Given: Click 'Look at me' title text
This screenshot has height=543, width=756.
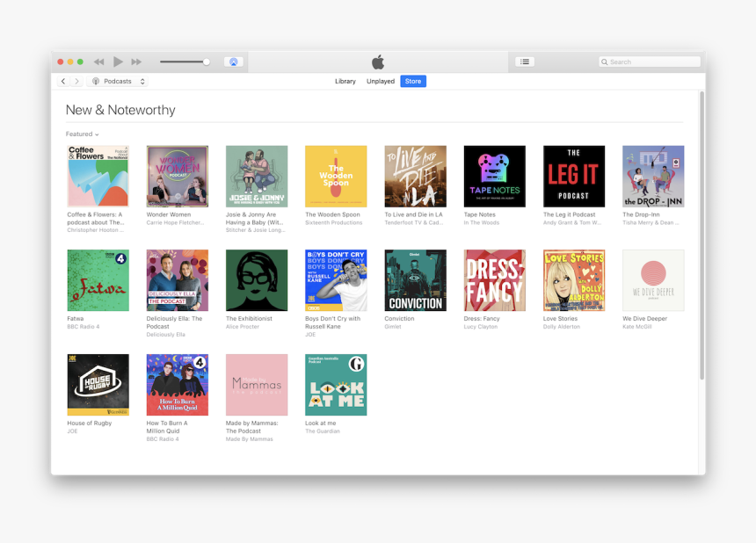Looking at the screenshot, I should 321,423.
